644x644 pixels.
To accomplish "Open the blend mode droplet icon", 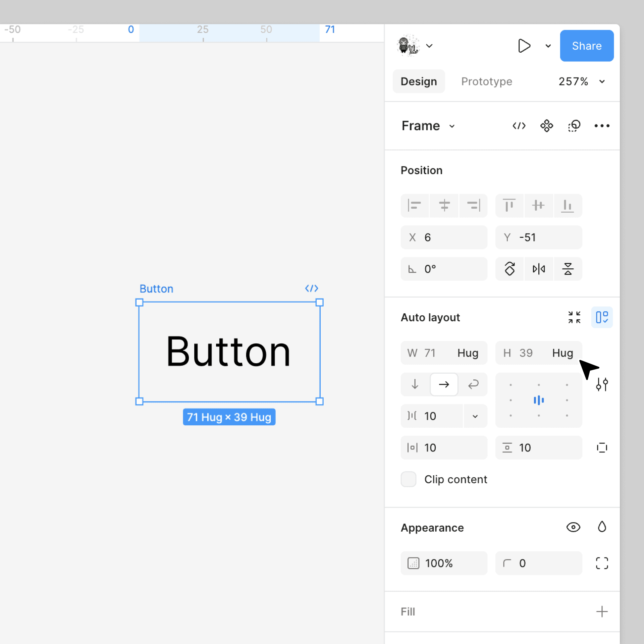I will 602,527.
